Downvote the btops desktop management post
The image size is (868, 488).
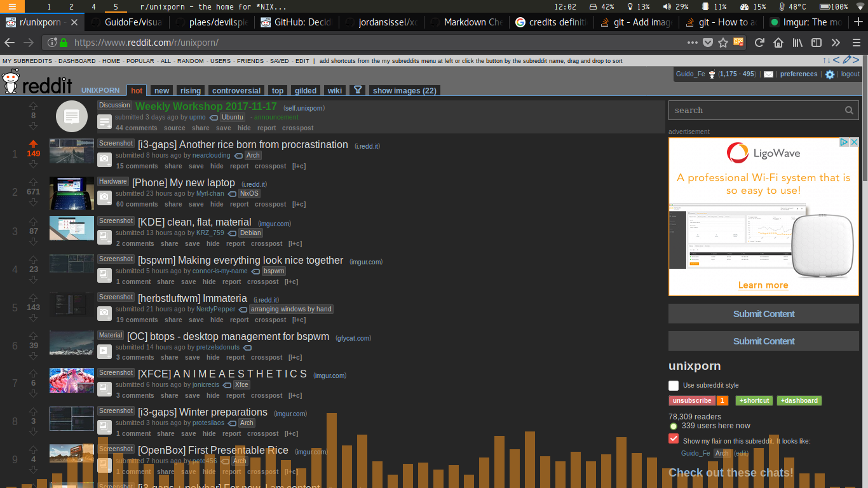tap(33, 356)
